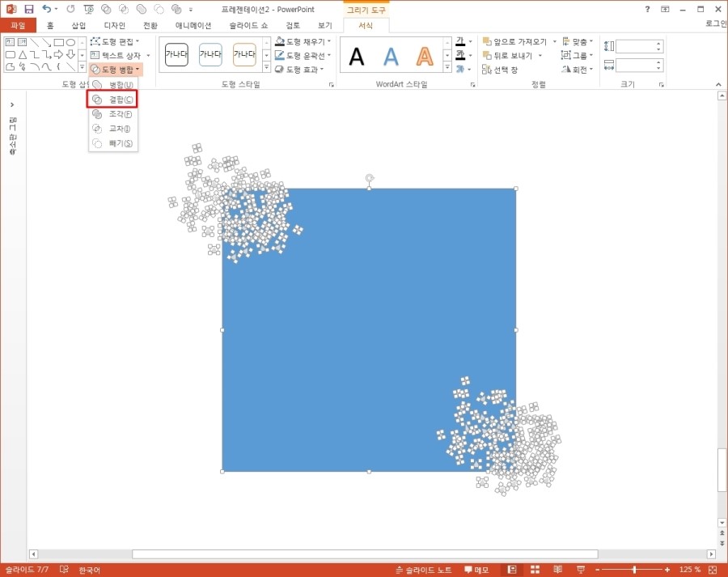The height and width of the screenshot is (577, 728).
Task: Select the rounded rectangle shape in gallery
Action: tap(11, 55)
